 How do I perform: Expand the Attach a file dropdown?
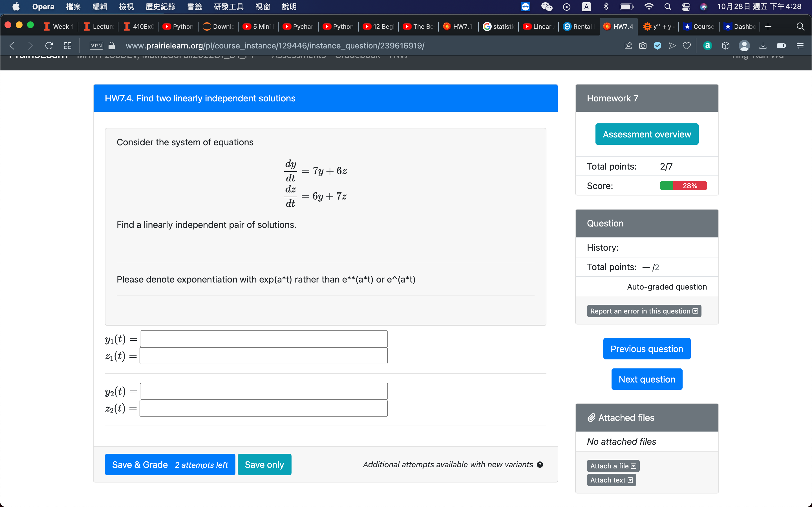613,466
